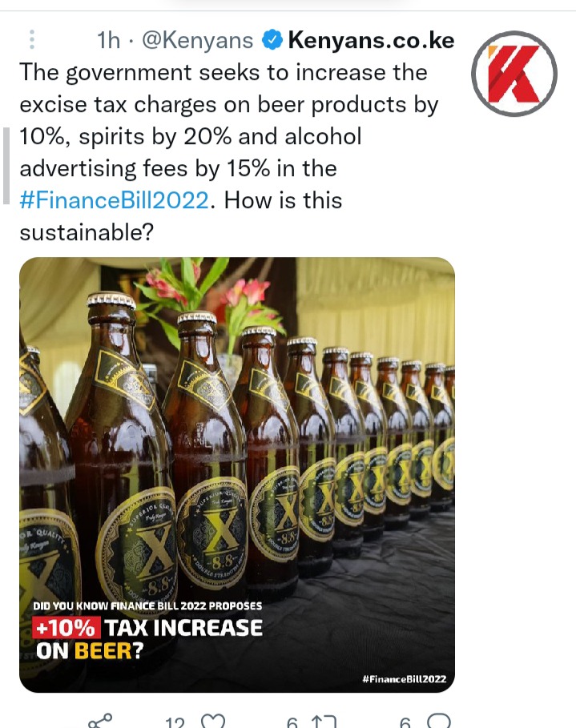Screen dimensions: 576x728
Task: Click the #FinanceBill2022 hashtag link in the tweet
Action: (115, 200)
